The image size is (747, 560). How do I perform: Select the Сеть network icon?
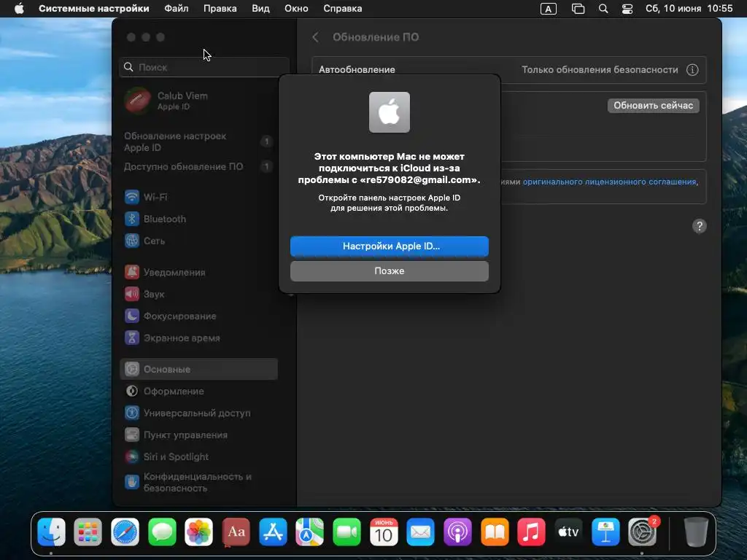tap(132, 241)
